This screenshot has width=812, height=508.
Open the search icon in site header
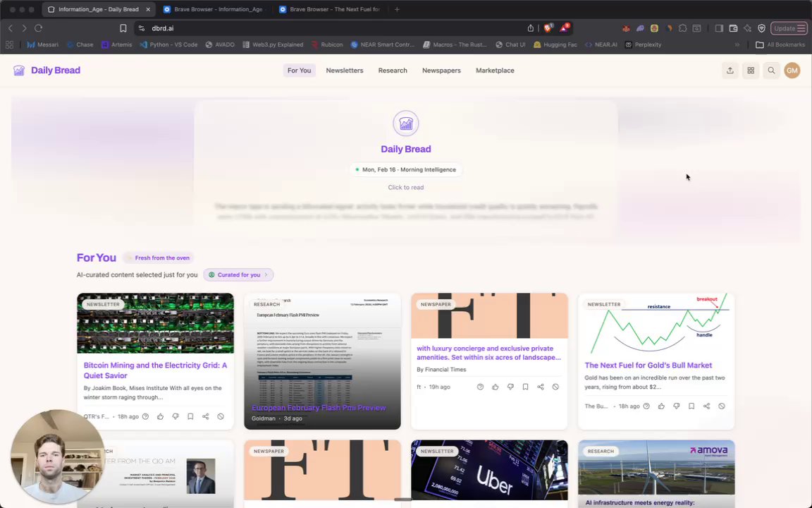click(x=771, y=71)
